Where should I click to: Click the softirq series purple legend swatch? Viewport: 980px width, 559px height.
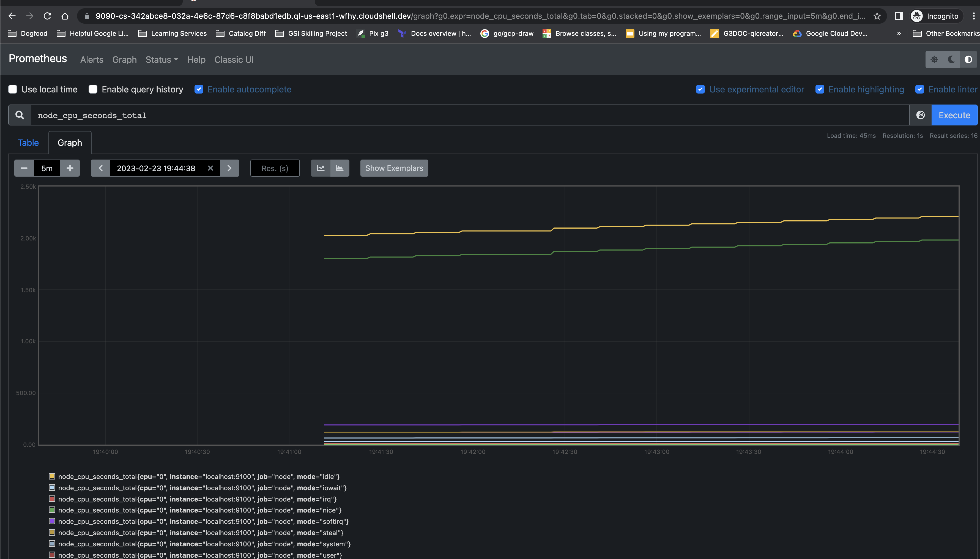(52, 521)
